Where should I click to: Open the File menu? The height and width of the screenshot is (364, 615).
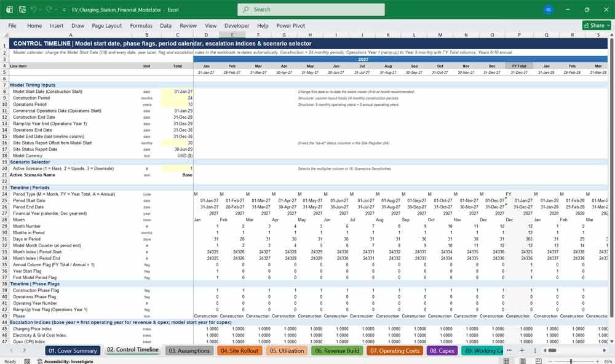[12, 25]
